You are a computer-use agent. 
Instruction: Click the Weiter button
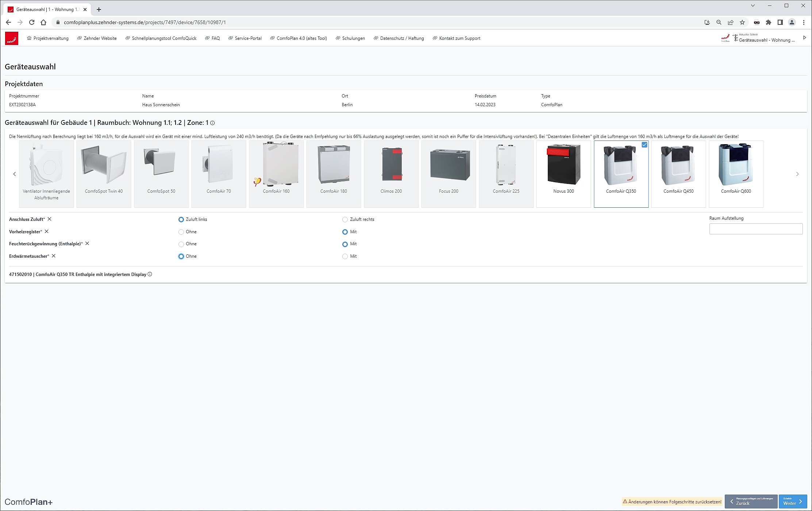point(793,502)
